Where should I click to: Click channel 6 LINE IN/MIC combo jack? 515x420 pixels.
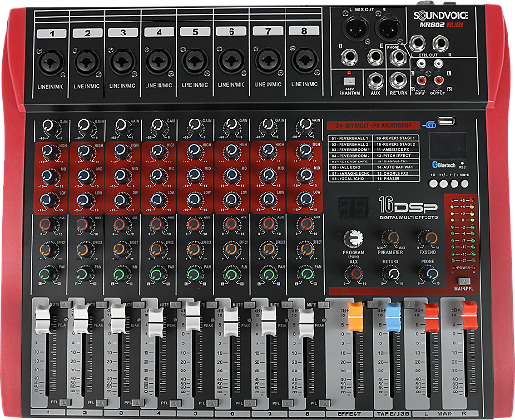[x=231, y=61]
